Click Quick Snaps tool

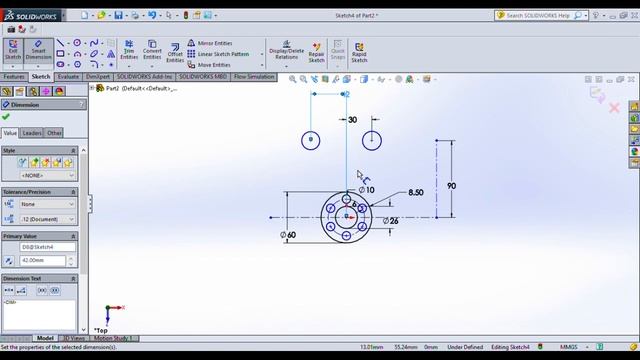tap(338, 51)
